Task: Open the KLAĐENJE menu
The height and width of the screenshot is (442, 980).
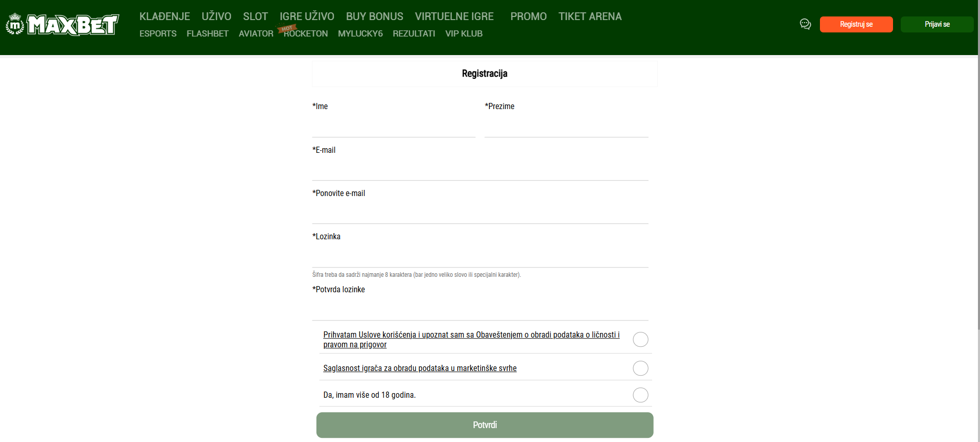Action: (x=165, y=16)
